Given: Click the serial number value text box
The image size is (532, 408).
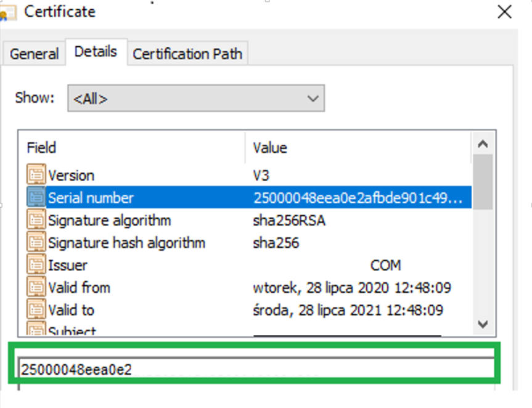Looking at the screenshot, I should pos(256,369).
